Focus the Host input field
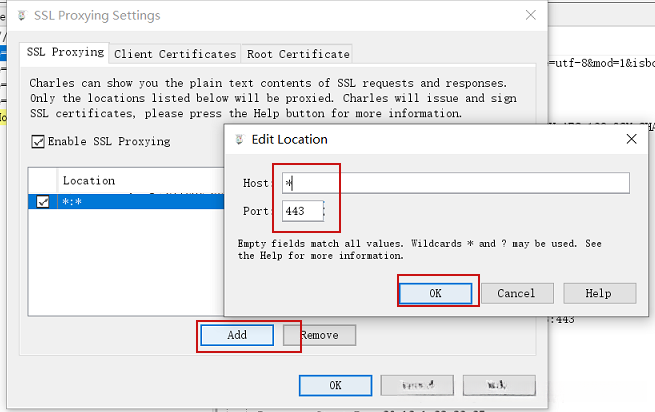The width and height of the screenshot is (655, 412). (x=454, y=183)
